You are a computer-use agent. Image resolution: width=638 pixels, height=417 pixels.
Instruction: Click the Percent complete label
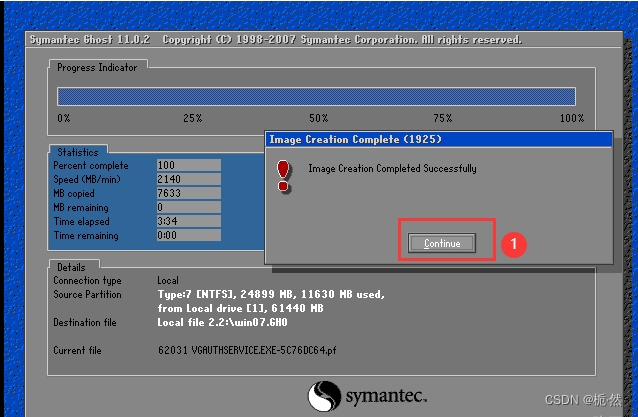pyautogui.click(x=91, y=166)
